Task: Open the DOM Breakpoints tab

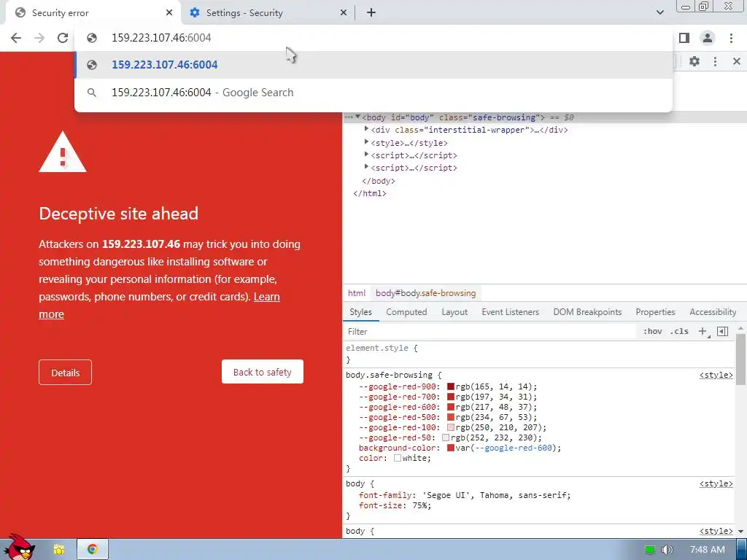Action: click(587, 312)
